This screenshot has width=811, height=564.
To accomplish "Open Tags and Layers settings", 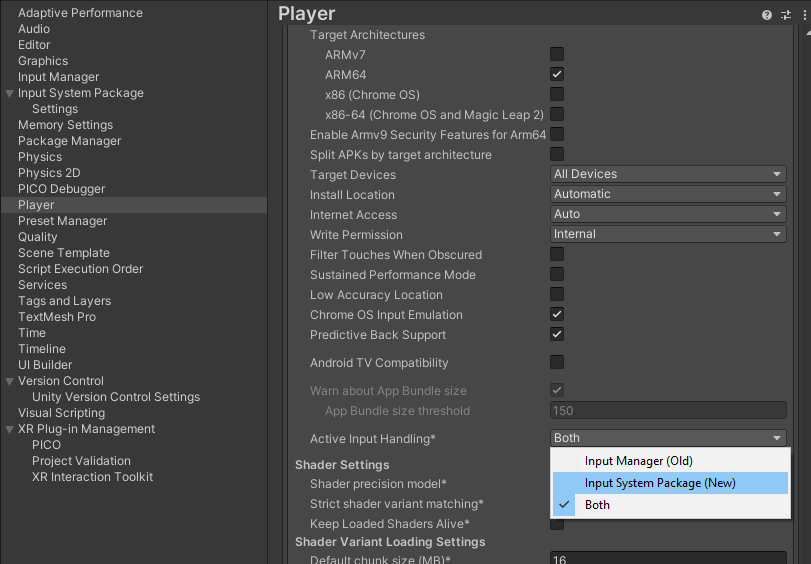I will pyautogui.click(x=65, y=301).
